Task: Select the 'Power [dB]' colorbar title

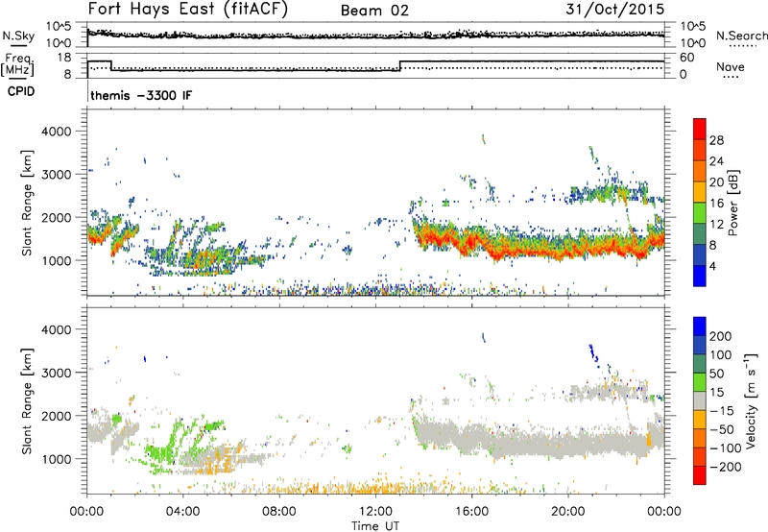Action: 733,203
